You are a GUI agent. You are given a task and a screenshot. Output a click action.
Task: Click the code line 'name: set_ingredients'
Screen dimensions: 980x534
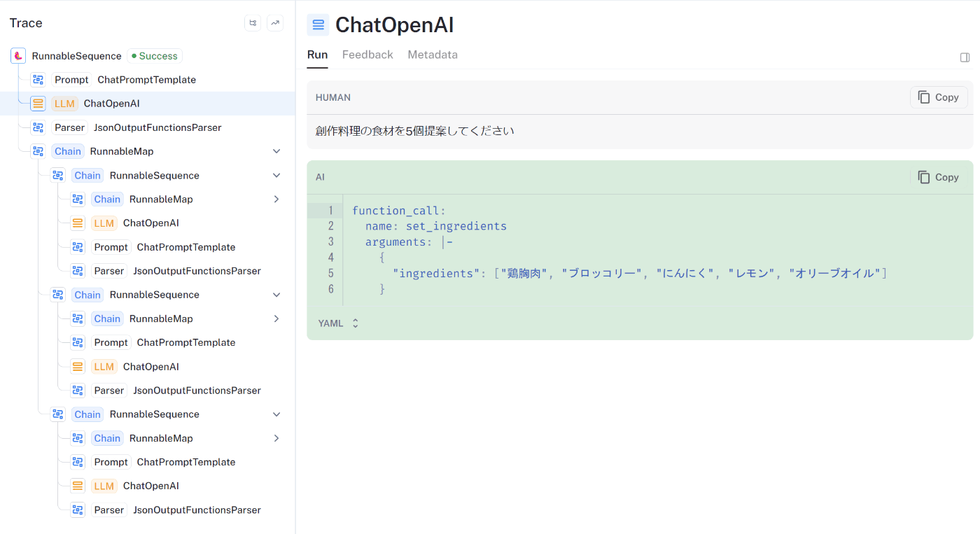(x=436, y=226)
